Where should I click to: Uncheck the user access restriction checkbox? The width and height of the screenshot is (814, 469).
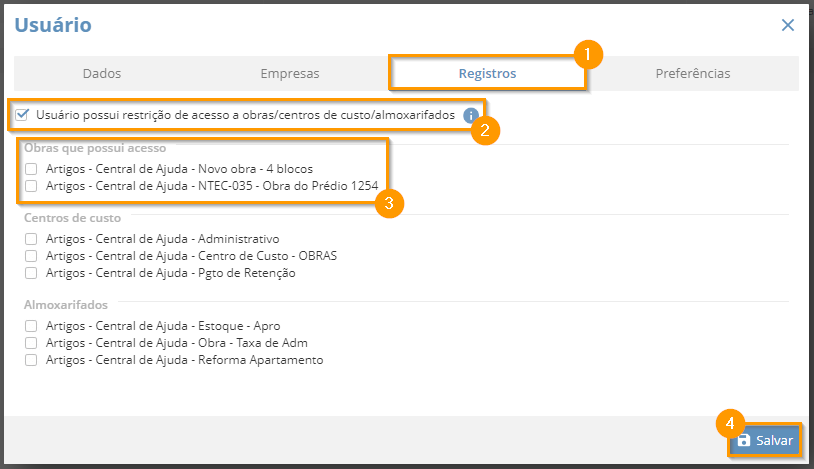pos(22,115)
